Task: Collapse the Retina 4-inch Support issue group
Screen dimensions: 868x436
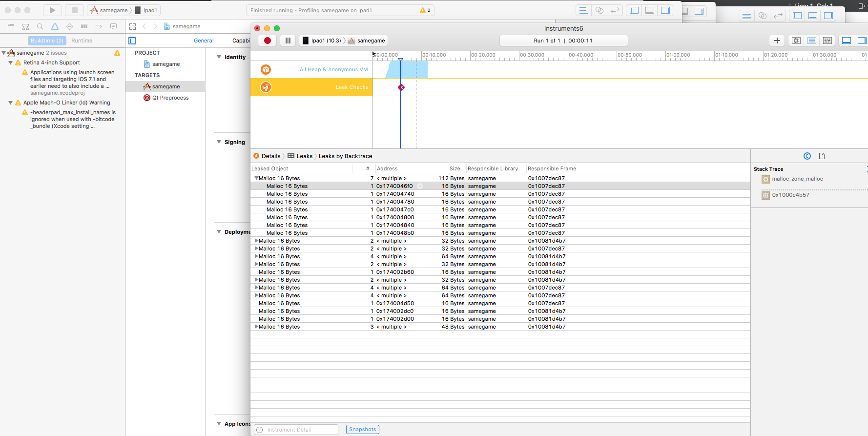Action: click(11, 62)
